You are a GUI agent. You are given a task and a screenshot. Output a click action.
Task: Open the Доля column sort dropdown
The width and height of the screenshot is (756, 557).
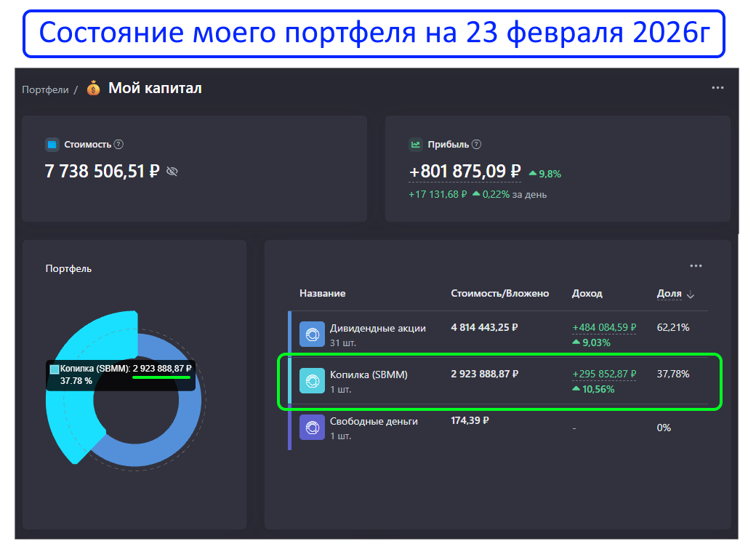689,294
